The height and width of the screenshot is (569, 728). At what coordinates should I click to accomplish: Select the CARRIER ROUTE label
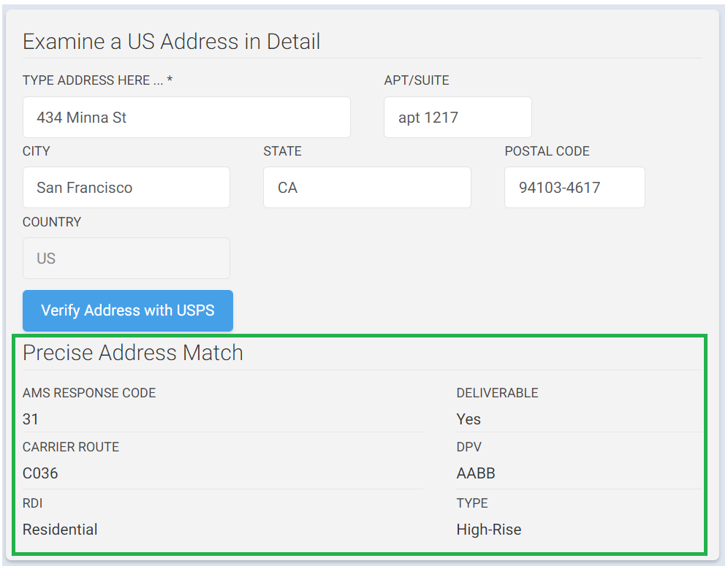point(71,447)
